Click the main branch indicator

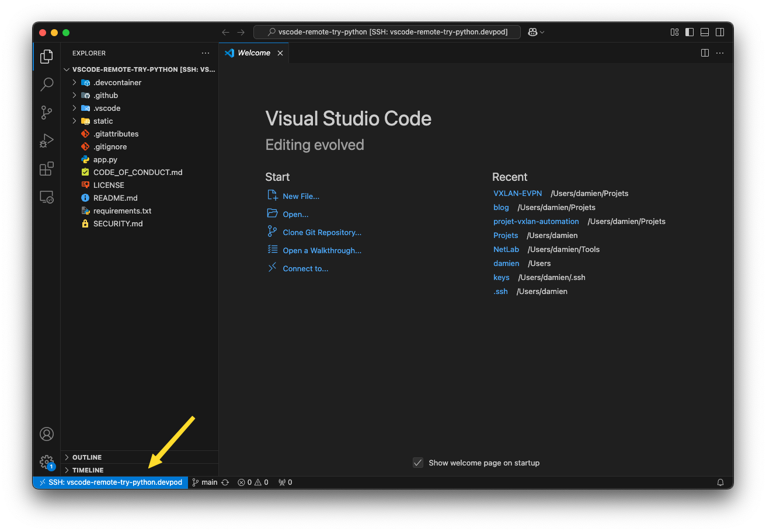coord(204,482)
